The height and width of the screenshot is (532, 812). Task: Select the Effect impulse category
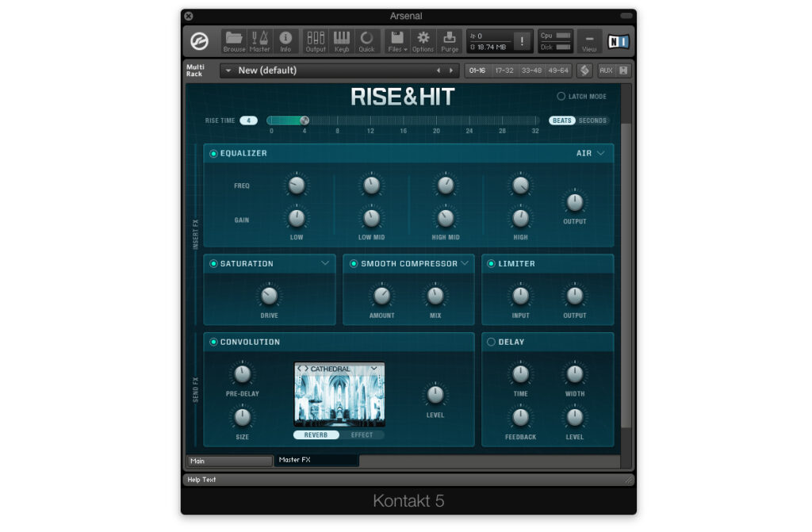[x=362, y=435]
